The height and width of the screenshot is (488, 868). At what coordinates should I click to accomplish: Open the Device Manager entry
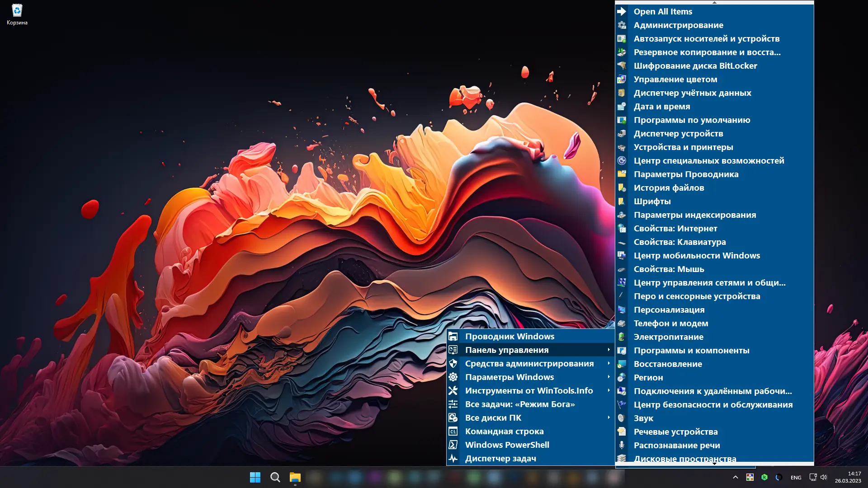coord(678,134)
